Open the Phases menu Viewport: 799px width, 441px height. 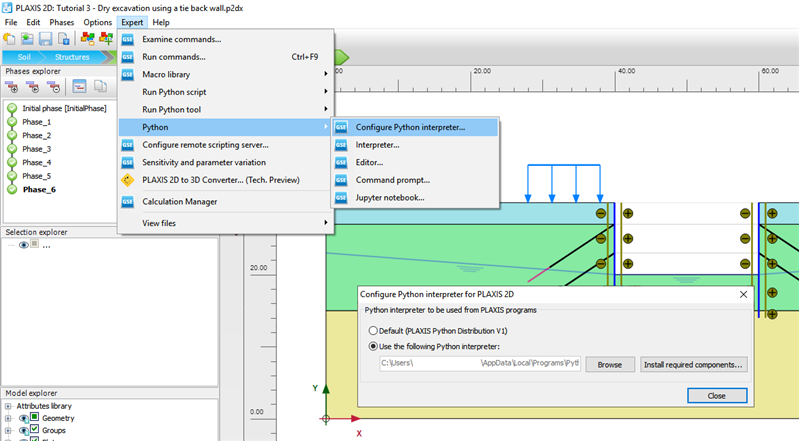click(x=62, y=22)
